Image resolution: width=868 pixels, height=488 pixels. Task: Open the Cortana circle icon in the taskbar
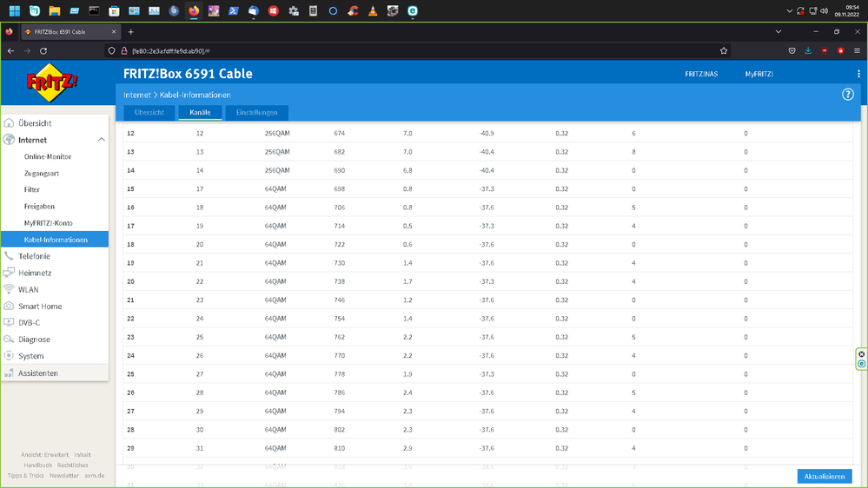coord(334,10)
